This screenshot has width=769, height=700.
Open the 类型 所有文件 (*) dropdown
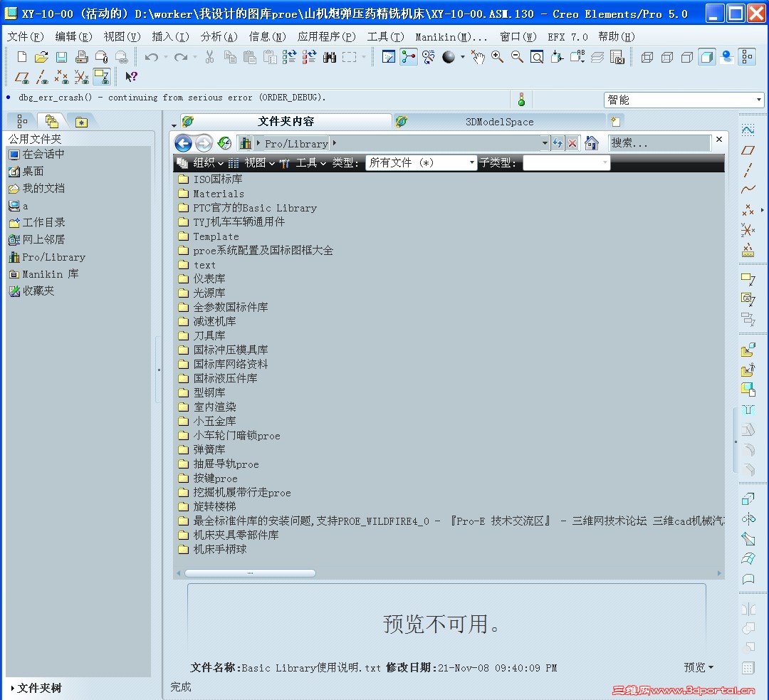point(422,163)
